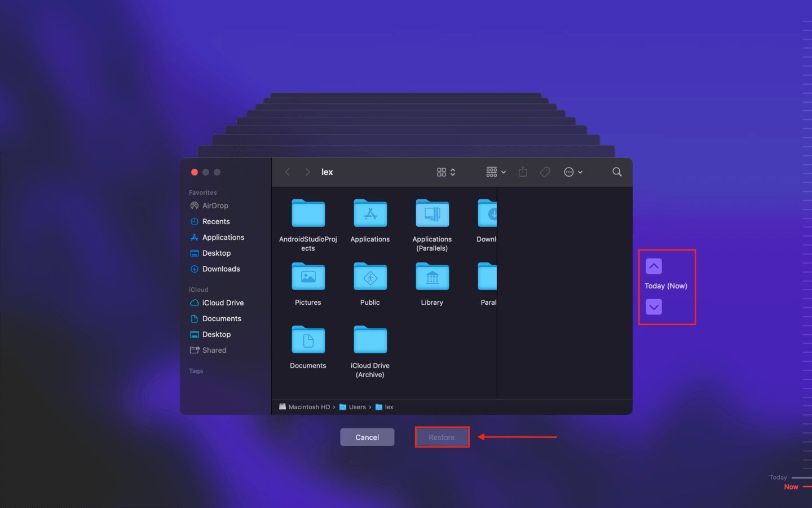Click the Favorites section header
The width and height of the screenshot is (812, 508).
point(203,192)
